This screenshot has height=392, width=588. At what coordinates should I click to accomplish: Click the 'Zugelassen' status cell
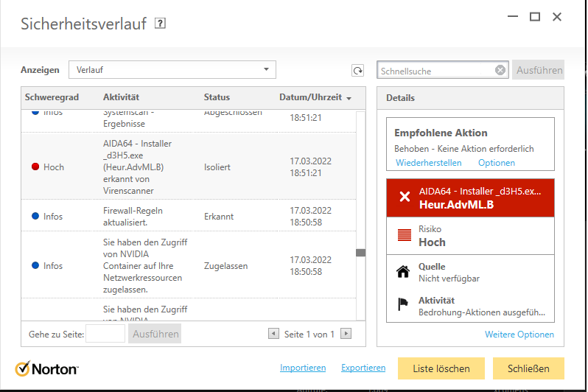pyautogui.click(x=225, y=265)
